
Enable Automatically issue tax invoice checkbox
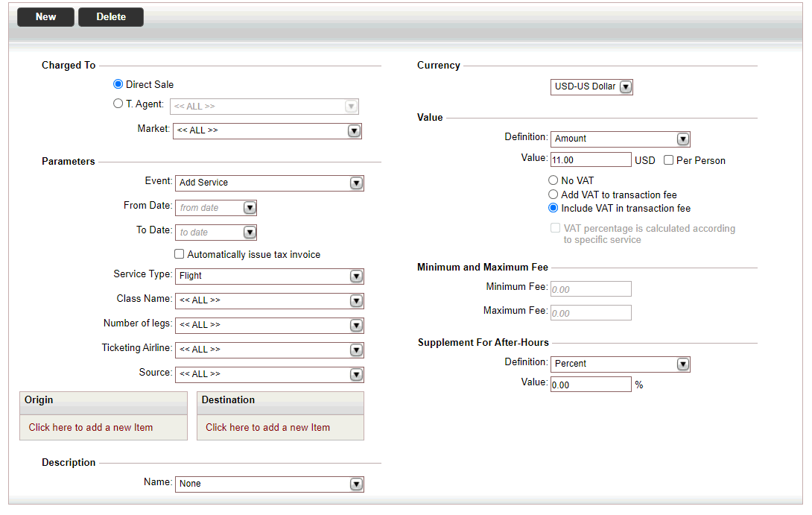point(180,254)
